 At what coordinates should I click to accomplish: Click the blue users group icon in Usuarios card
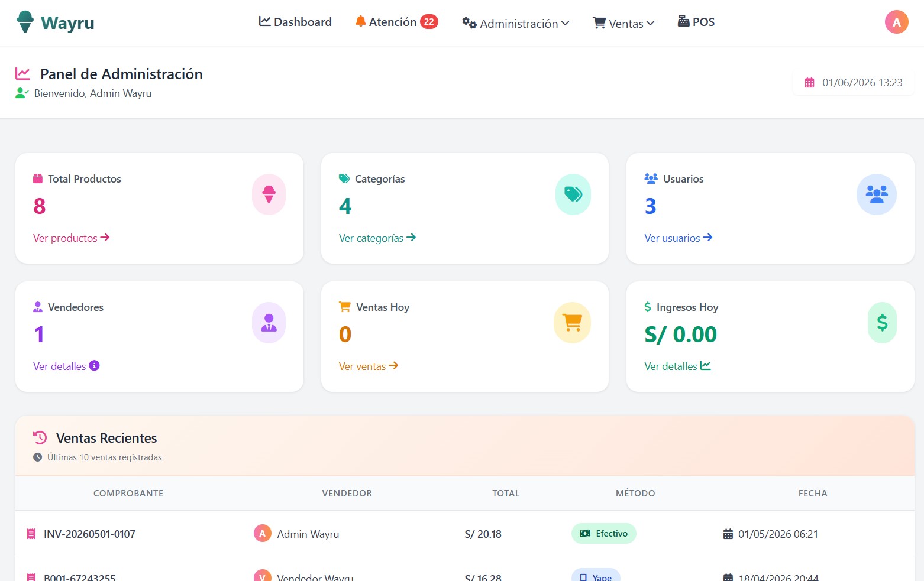[x=877, y=194]
